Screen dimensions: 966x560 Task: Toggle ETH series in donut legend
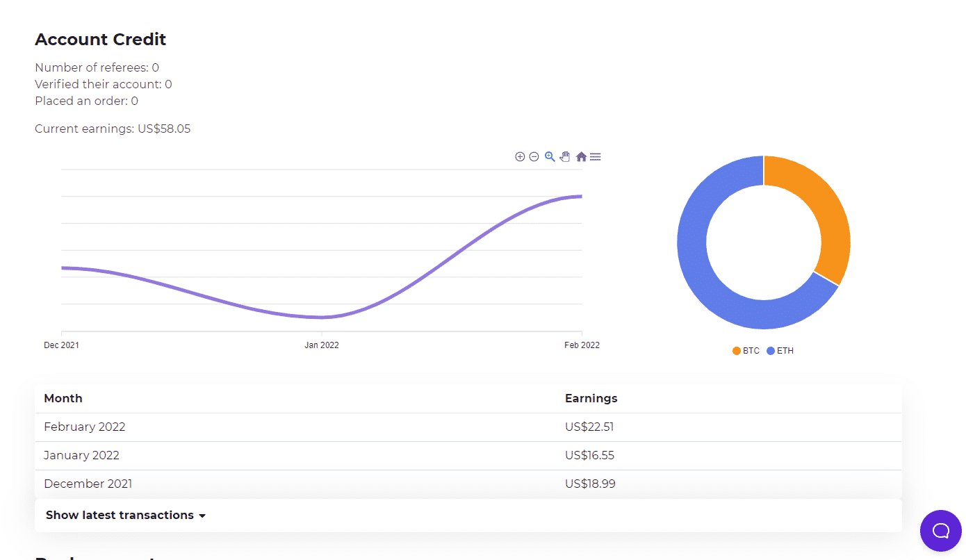[780, 351]
